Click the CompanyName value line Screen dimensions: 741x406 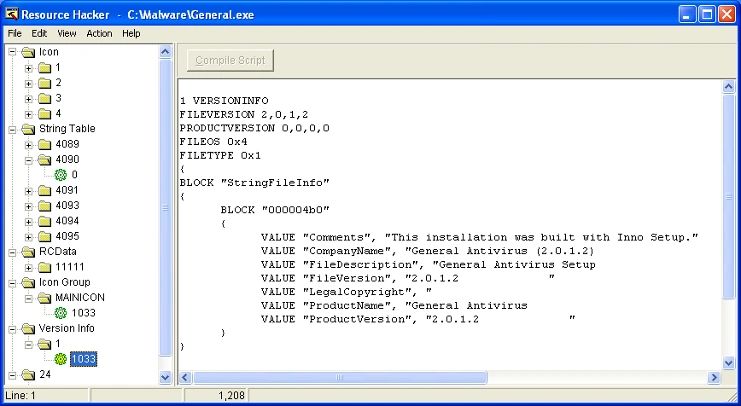tap(427, 251)
